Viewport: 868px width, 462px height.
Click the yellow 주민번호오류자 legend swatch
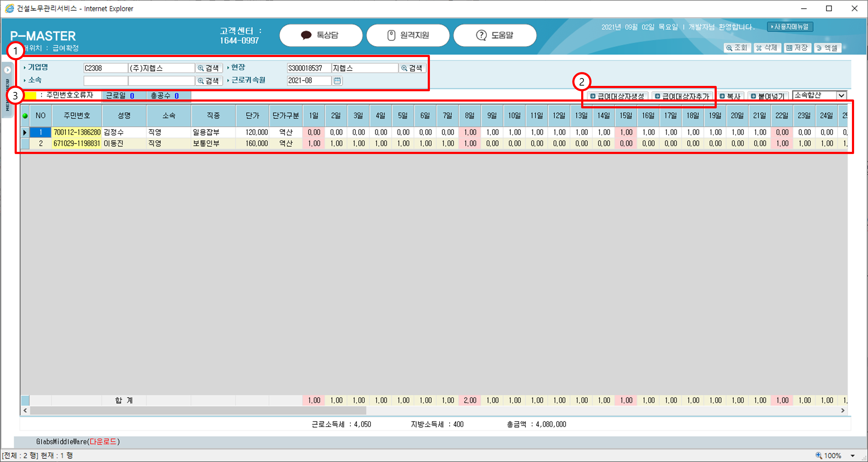[30, 96]
